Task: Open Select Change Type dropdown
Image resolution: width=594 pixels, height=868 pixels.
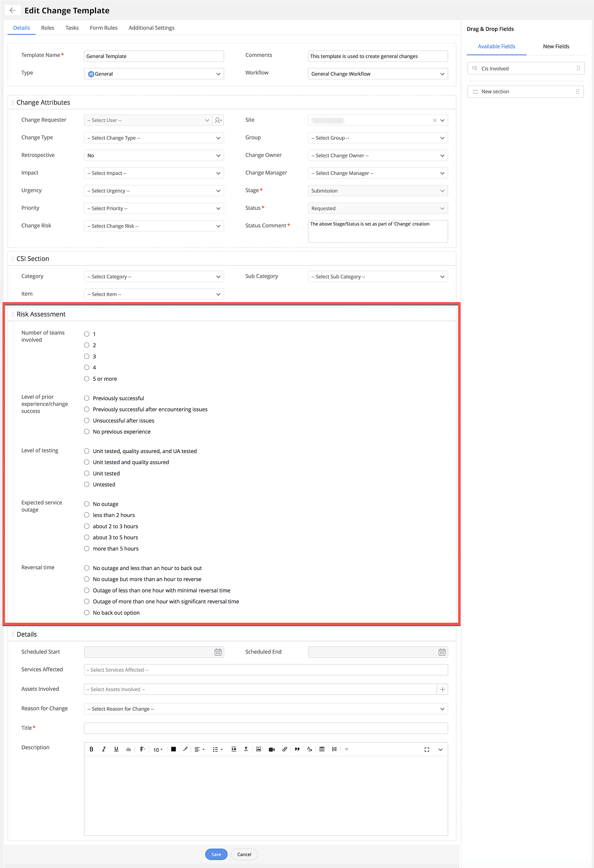Action: (x=154, y=138)
